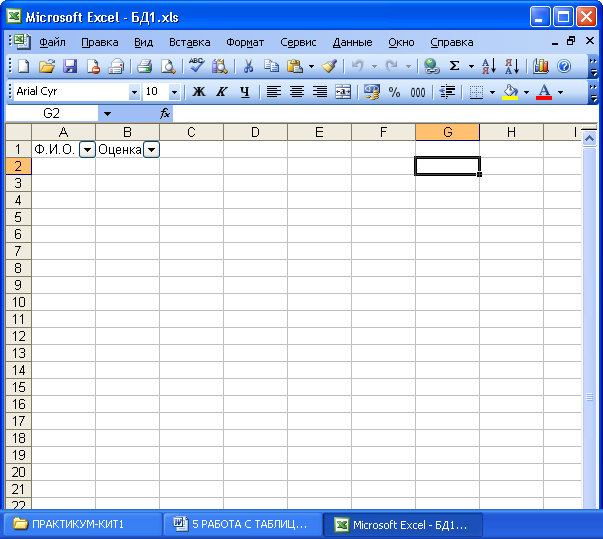Click the Name Box showing G2

point(52,113)
